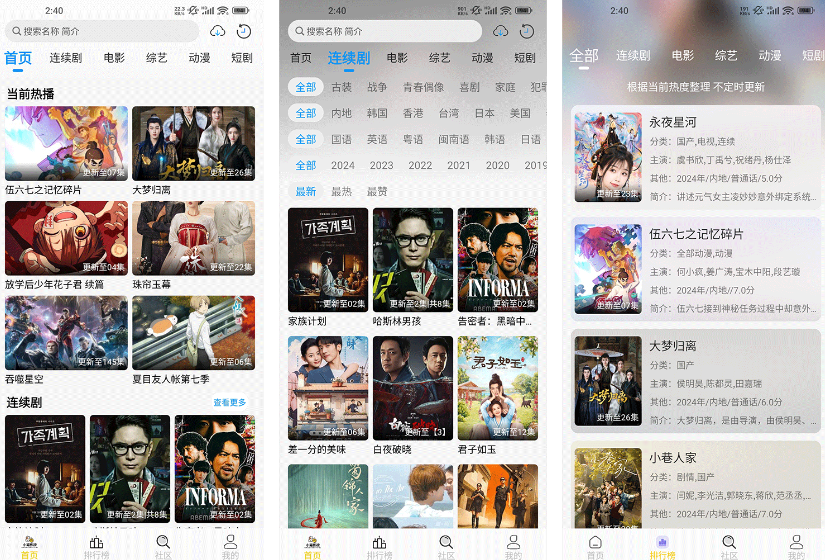The height and width of the screenshot is (560, 825).
Task: Open watch history icon on first screen
Action: click(x=244, y=32)
